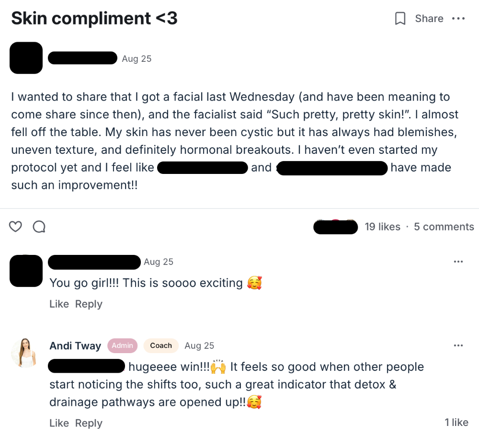Click Andi Tway's profile photo
The image size is (479, 448).
click(x=23, y=353)
